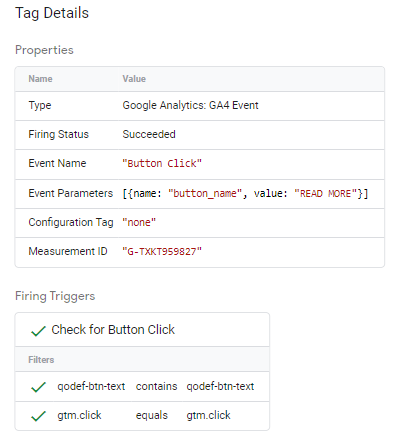Screen dimensions: 418x443
Task: Select the "Button Click" event name value
Action: pyautogui.click(x=162, y=164)
